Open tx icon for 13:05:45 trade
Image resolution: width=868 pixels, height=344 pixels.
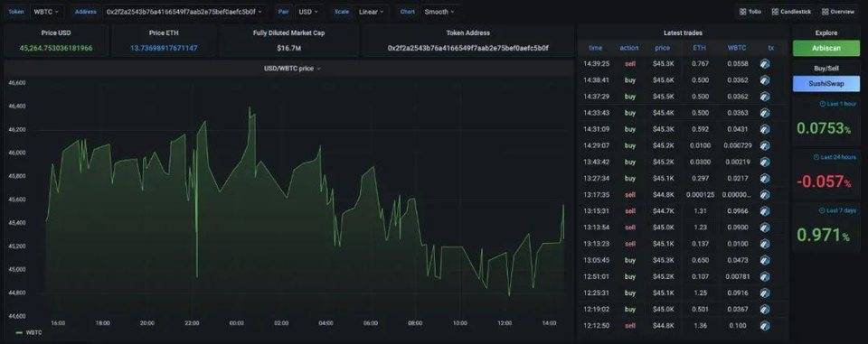tap(765, 260)
